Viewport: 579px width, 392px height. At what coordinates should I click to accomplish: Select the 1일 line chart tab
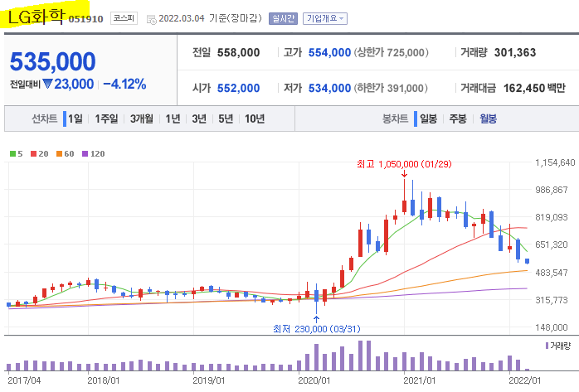(75, 119)
